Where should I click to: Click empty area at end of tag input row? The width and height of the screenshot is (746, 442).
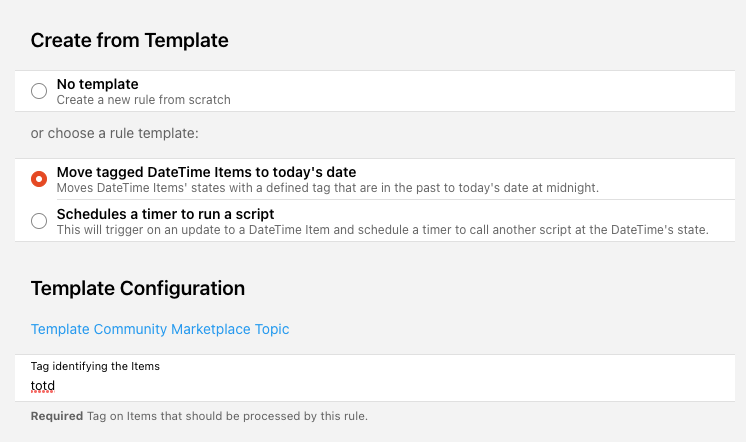tap(650, 385)
